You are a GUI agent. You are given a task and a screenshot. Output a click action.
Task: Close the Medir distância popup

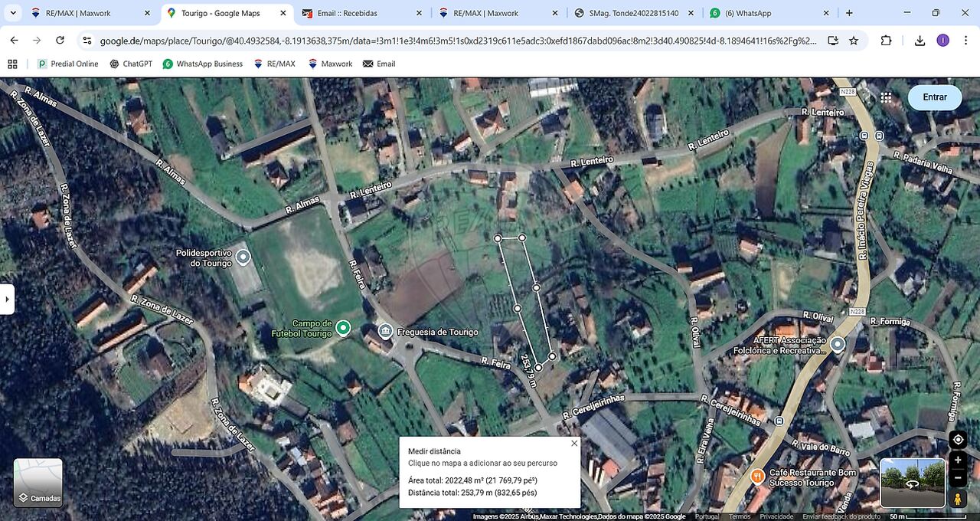click(x=574, y=444)
